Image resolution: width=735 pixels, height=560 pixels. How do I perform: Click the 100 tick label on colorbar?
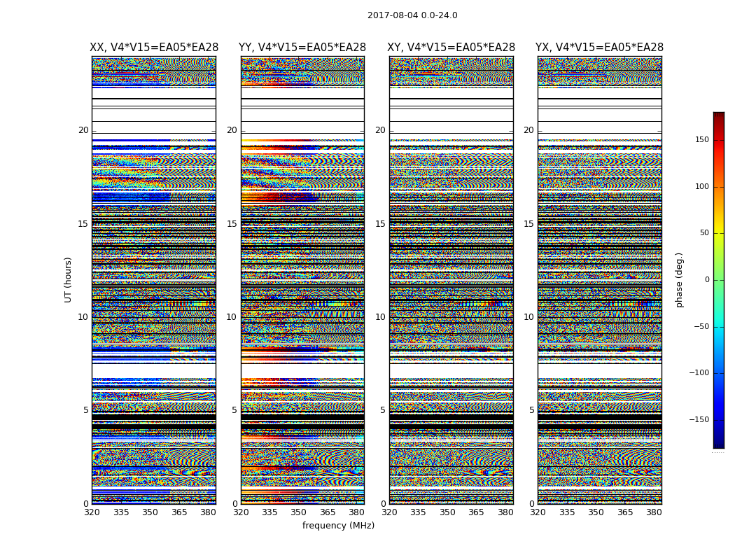pos(702,186)
